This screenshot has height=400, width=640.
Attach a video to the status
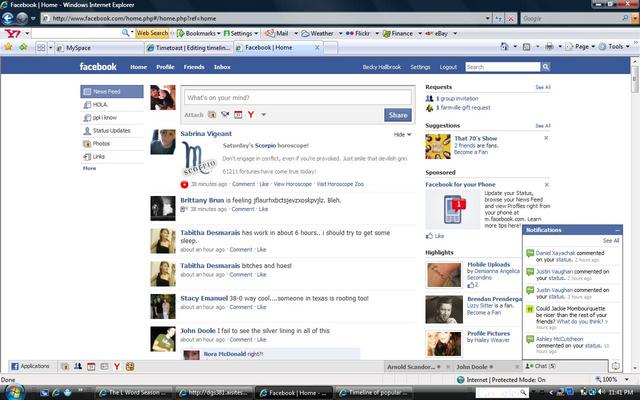point(225,115)
